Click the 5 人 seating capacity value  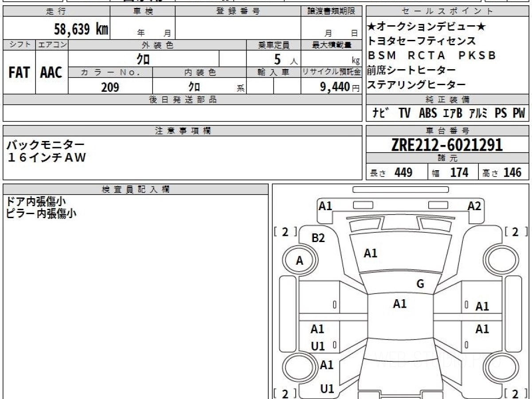coord(286,59)
